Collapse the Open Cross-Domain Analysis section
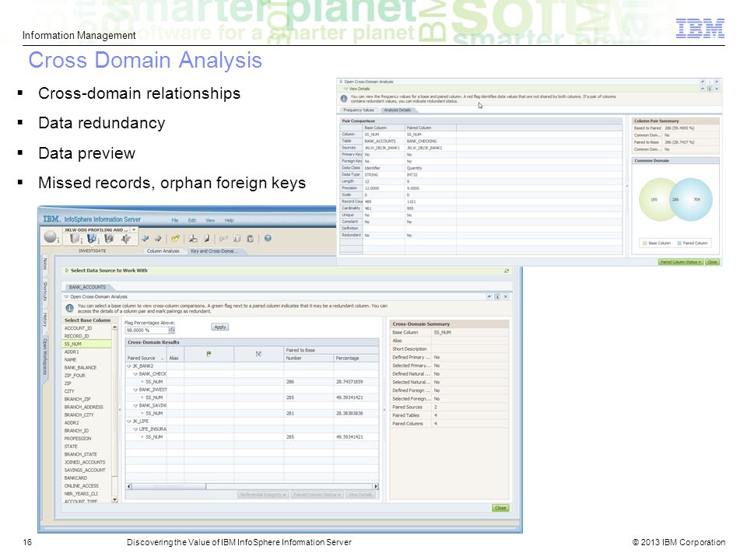 point(66,296)
